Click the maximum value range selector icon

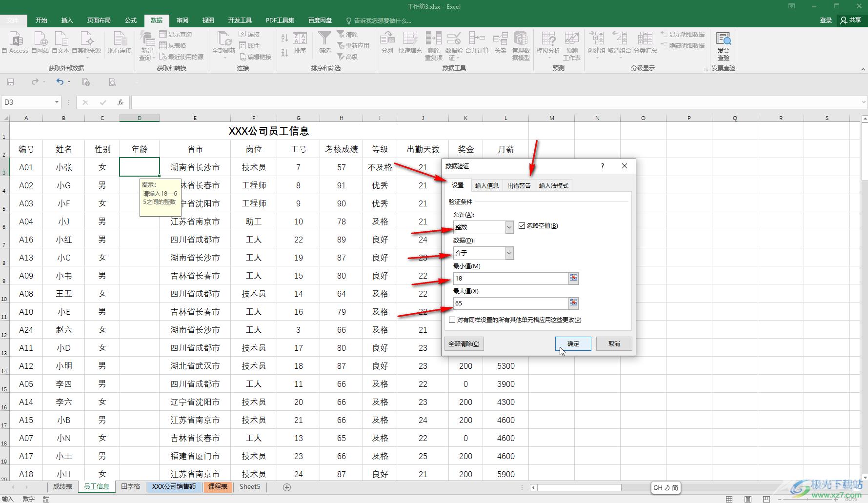[x=573, y=303]
